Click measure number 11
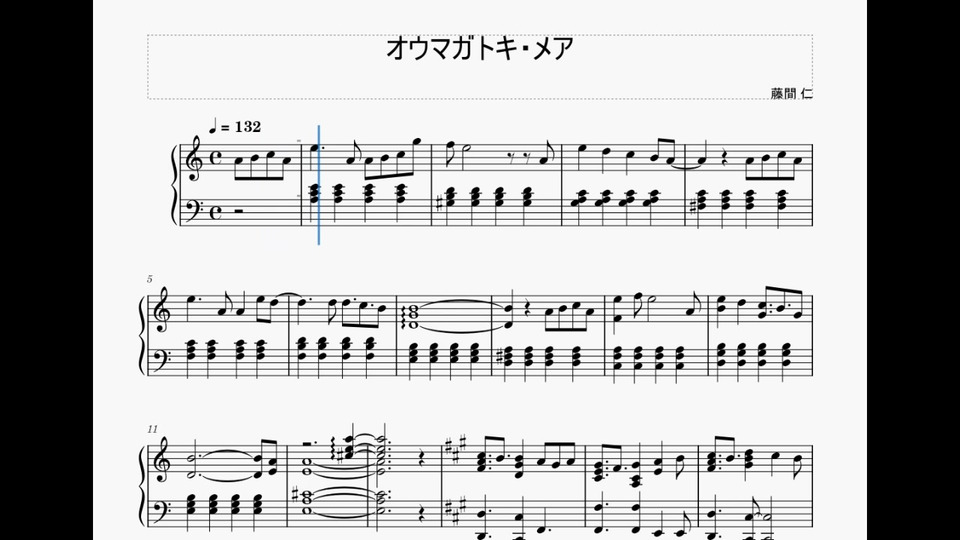The height and width of the screenshot is (540, 960). (152, 429)
